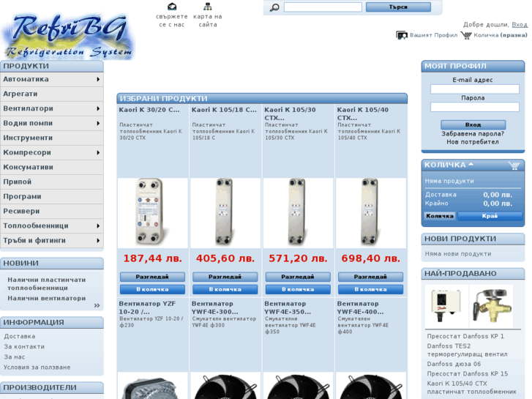Open Kaori K 105/30 CTX product image
This screenshot has width=532, height=399.
pos(298,213)
